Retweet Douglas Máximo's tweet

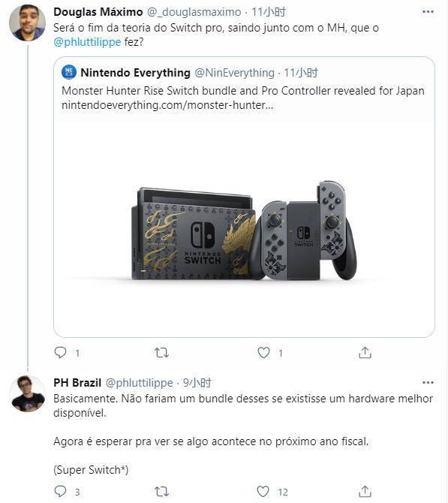tap(161, 353)
